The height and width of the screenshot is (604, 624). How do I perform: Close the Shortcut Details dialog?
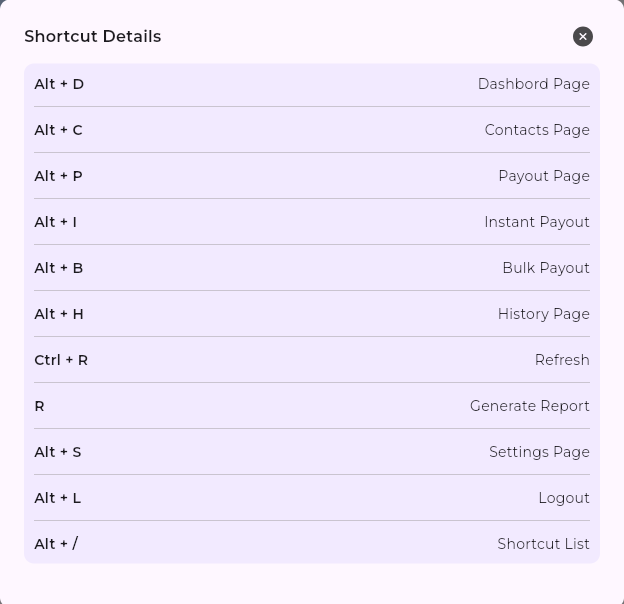583,36
